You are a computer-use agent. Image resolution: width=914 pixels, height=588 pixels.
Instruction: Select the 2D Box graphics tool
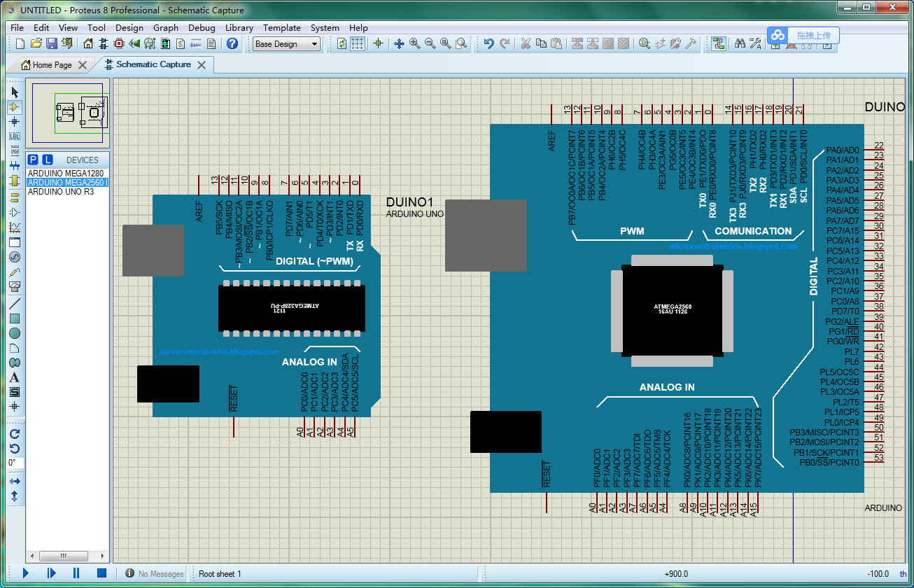15,318
